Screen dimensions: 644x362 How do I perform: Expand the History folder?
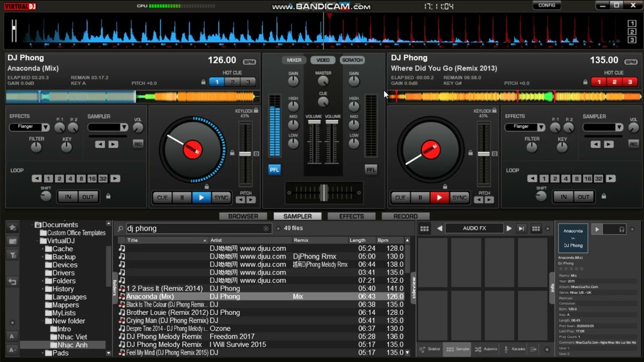[x=43, y=289]
